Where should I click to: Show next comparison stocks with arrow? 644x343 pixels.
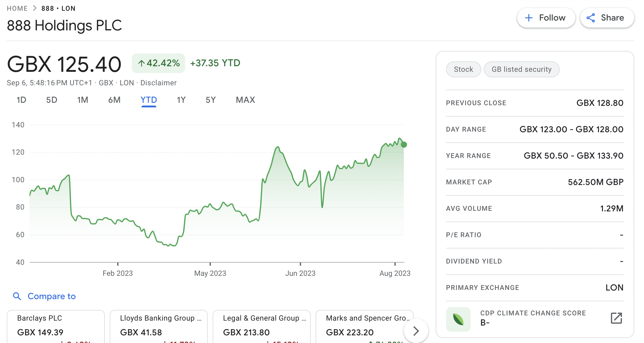[x=416, y=331]
